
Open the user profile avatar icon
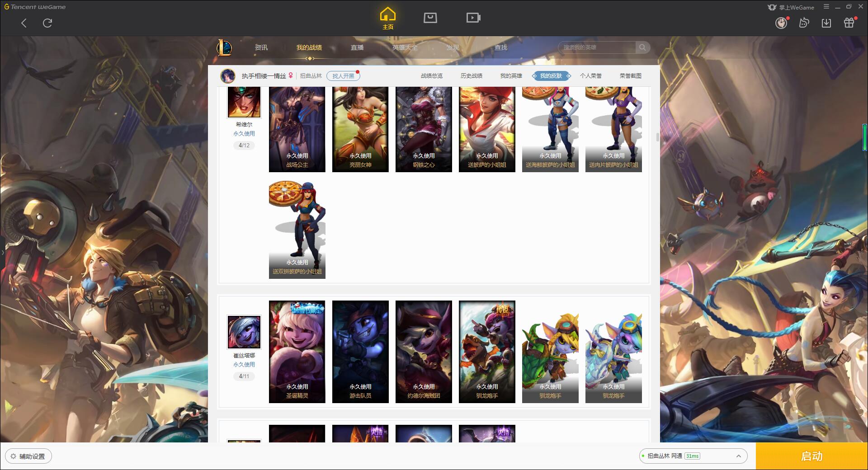click(x=781, y=23)
